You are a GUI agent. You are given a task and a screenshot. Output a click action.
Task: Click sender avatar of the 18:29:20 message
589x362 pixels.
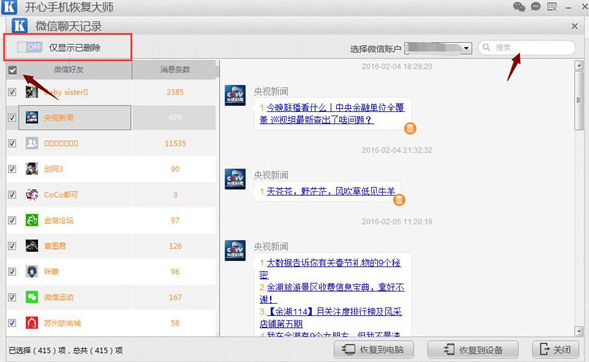pos(235,95)
